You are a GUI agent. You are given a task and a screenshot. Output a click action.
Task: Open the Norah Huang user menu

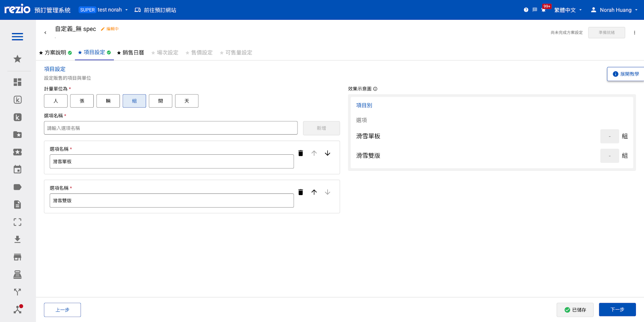614,10
